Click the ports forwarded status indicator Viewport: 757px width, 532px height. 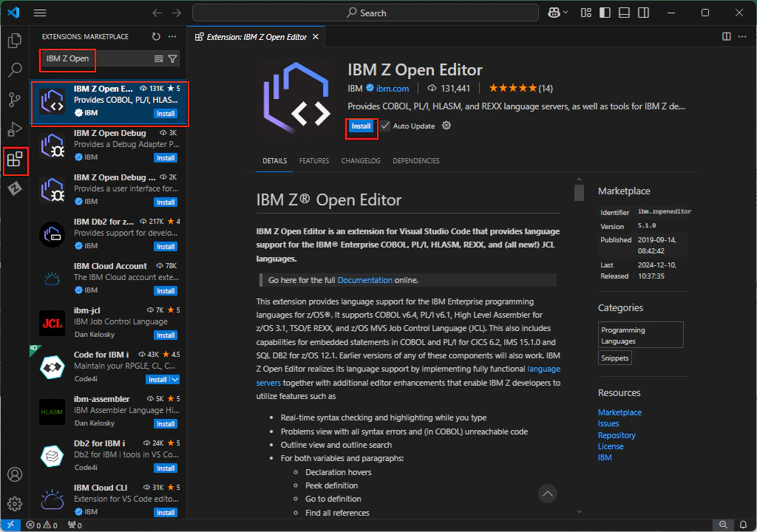pyautogui.click(x=75, y=525)
